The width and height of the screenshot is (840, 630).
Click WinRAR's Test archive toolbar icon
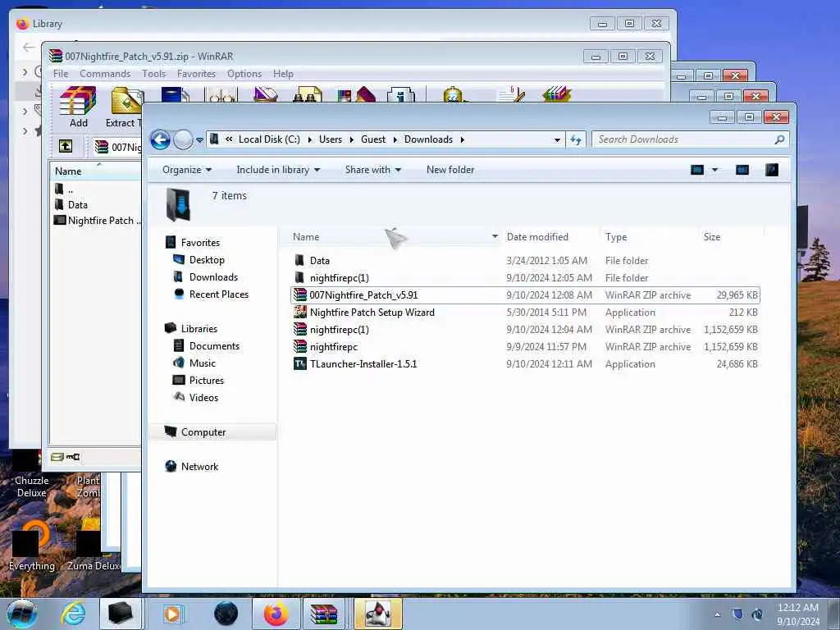(176, 94)
